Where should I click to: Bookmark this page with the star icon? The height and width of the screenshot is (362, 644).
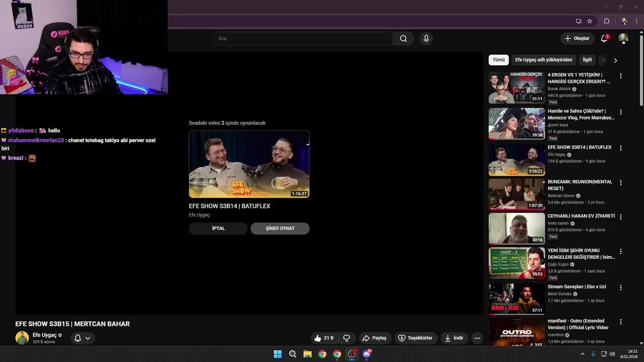click(590, 21)
